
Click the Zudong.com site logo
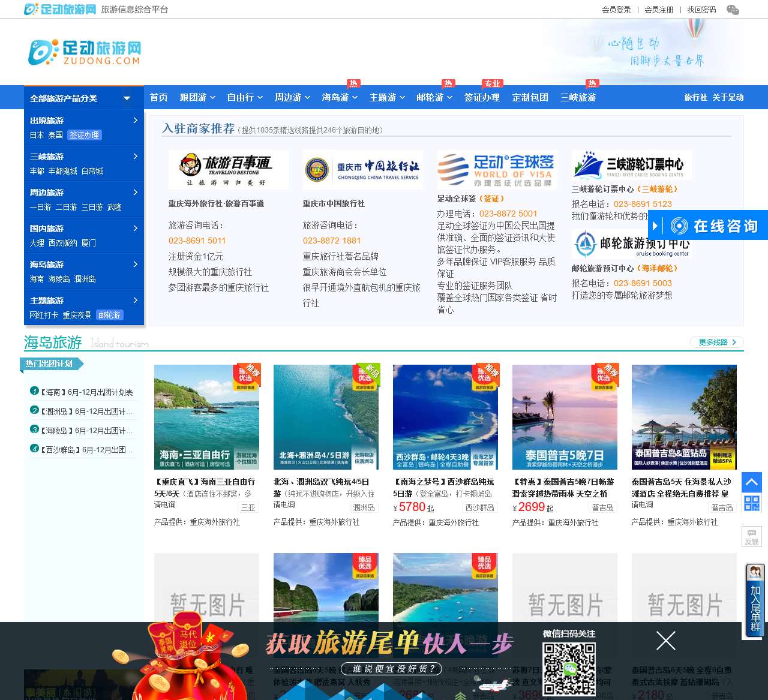(85, 52)
